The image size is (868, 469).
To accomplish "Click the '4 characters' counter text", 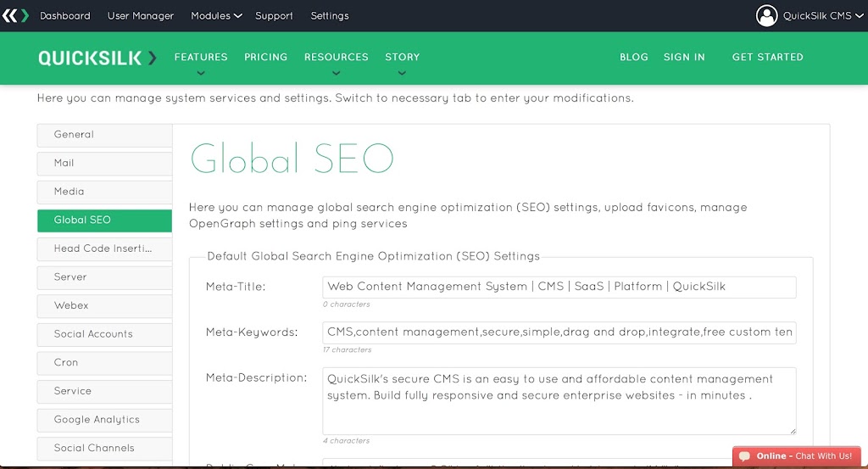I will click(x=347, y=441).
